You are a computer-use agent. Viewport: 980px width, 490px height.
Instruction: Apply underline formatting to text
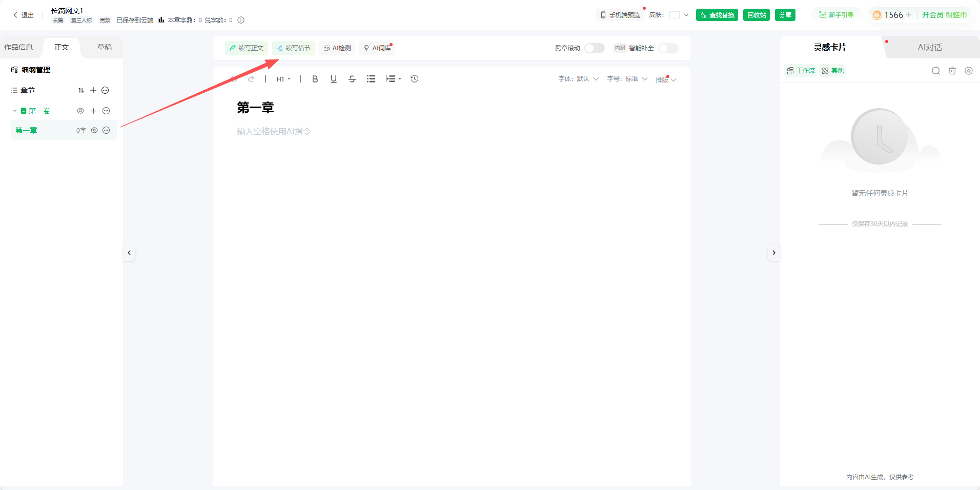(x=334, y=79)
